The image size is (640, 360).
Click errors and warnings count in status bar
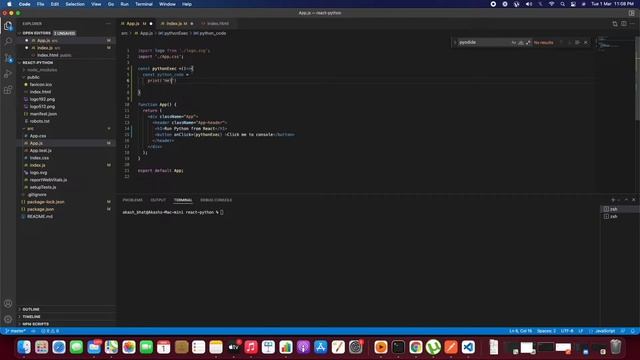50,331
